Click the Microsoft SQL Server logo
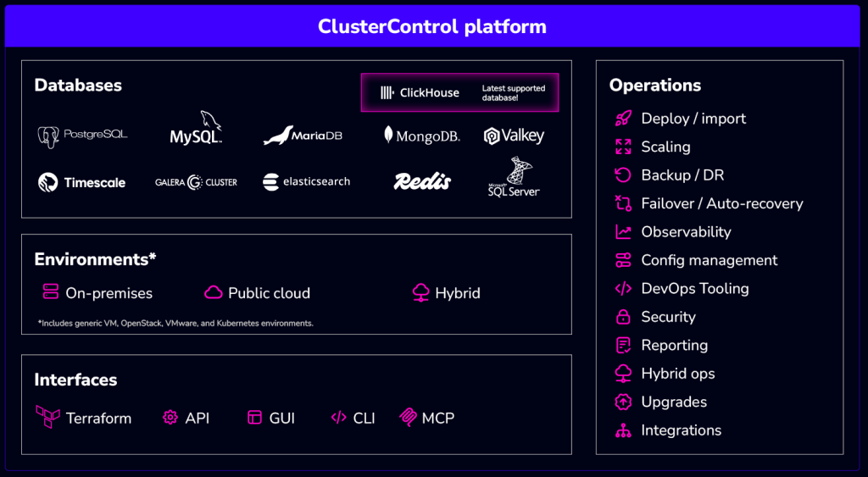The height and width of the screenshot is (477, 868). click(514, 176)
